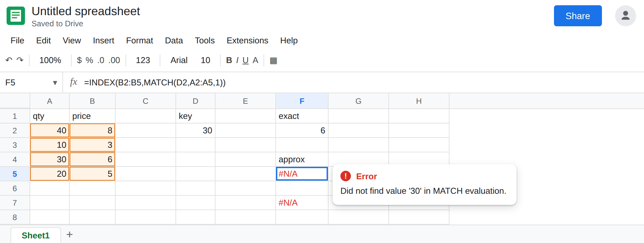Select the 'exact' cell
This screenshot has width=644, height=243.
click(302, 116)
